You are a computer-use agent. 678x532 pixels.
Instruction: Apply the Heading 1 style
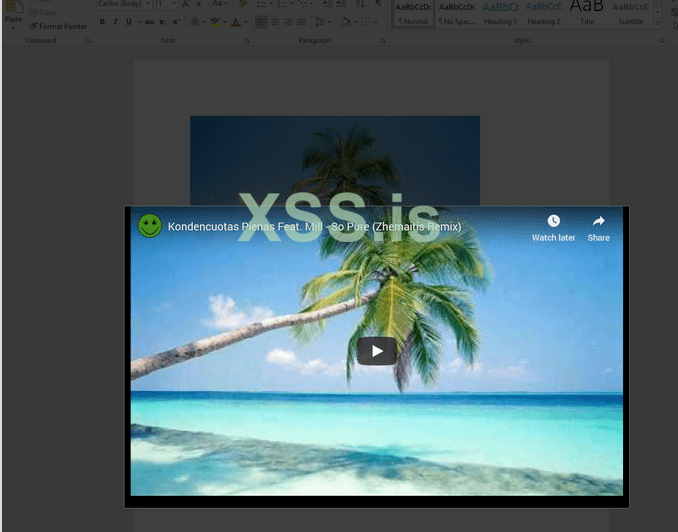coord(500,13)
